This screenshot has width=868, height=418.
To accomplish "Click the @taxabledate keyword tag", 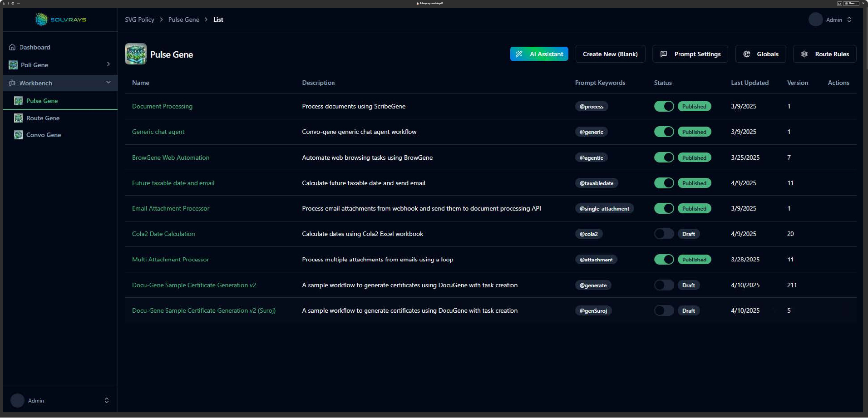I will coord(597,183).
